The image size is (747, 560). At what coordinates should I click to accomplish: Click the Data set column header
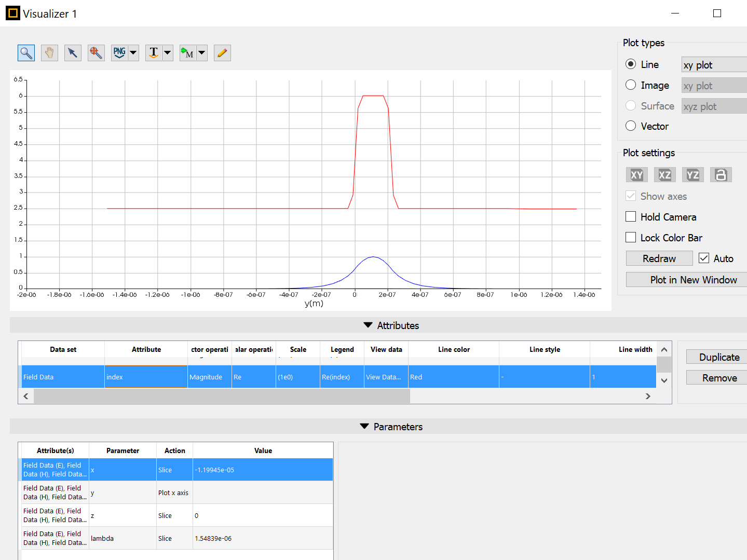(x=63, y=349)
